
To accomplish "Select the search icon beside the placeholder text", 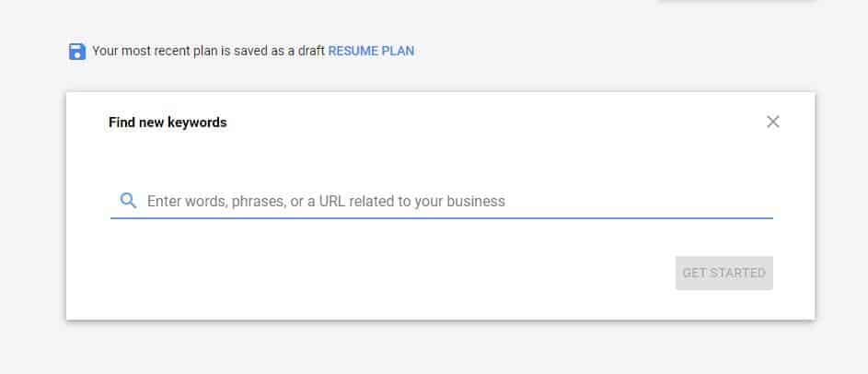I will click(x=128, y=201).
